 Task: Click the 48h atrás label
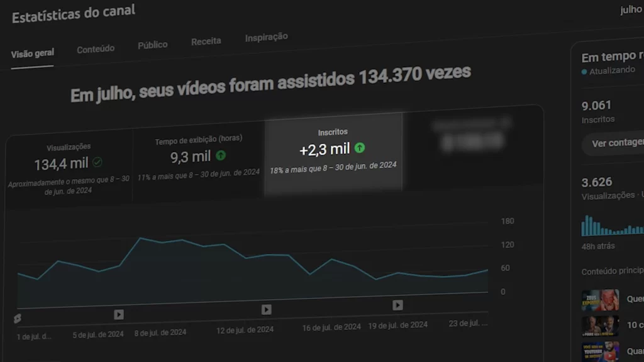[598, 246]
